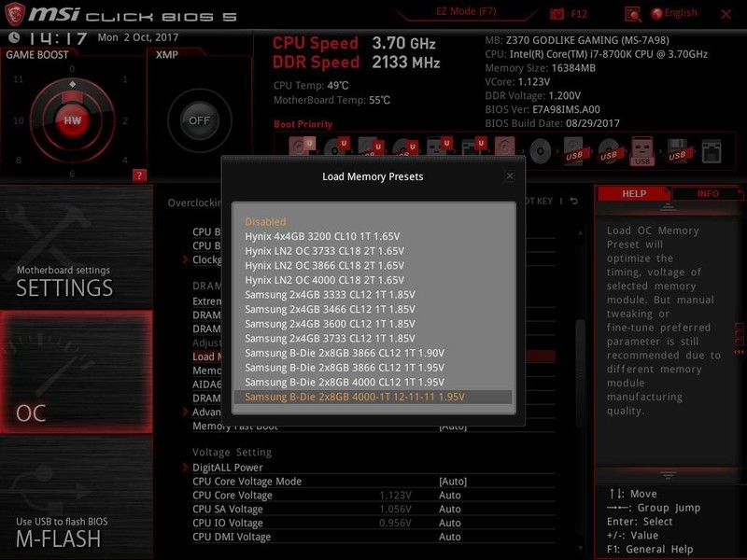Click the plain CD/DVD disc boot icon

pyautogui.click(x=540, y=151)
